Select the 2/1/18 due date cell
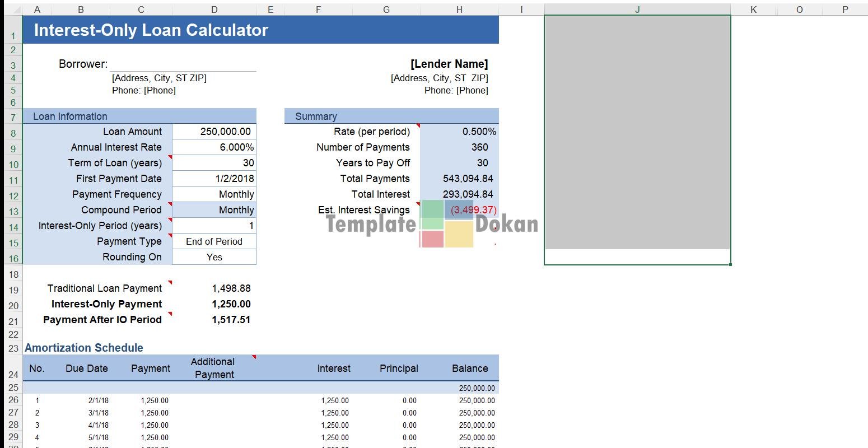 [x=99, y=400]
